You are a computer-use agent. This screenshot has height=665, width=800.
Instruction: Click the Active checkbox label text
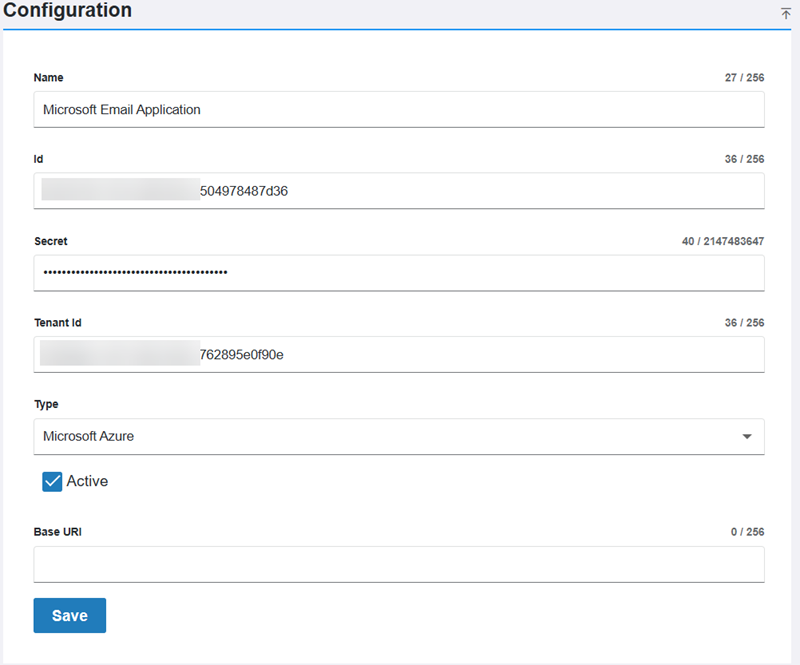click(87, 481)
